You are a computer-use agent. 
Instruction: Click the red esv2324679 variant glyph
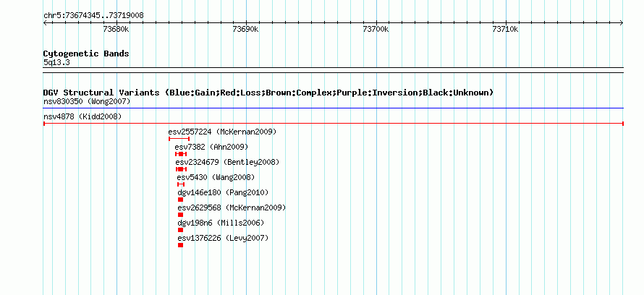181,169
